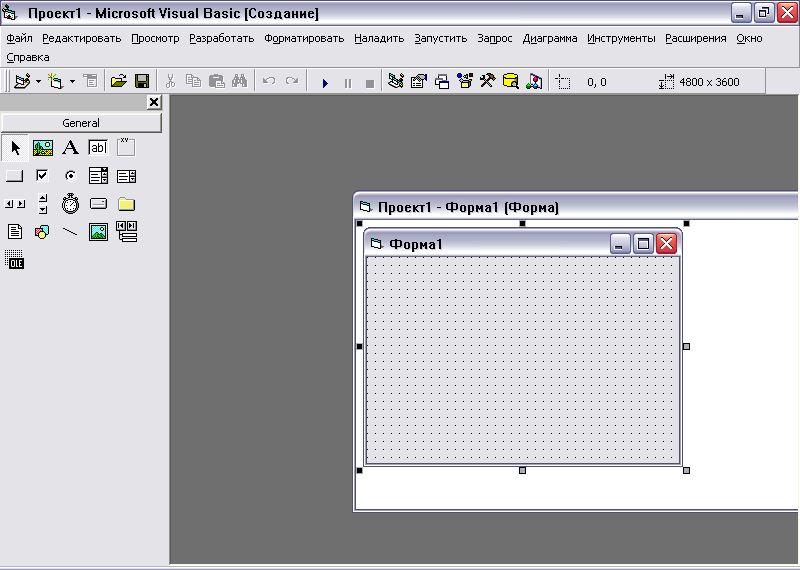Select the DirListBox folder control tool
The image size is (800, 570).
[x=126, y=204]
